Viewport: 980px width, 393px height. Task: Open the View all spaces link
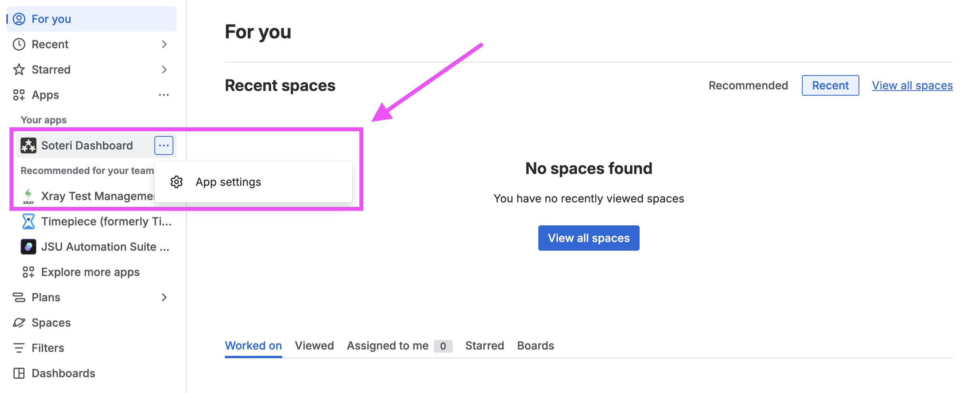(x=912, y=85)
